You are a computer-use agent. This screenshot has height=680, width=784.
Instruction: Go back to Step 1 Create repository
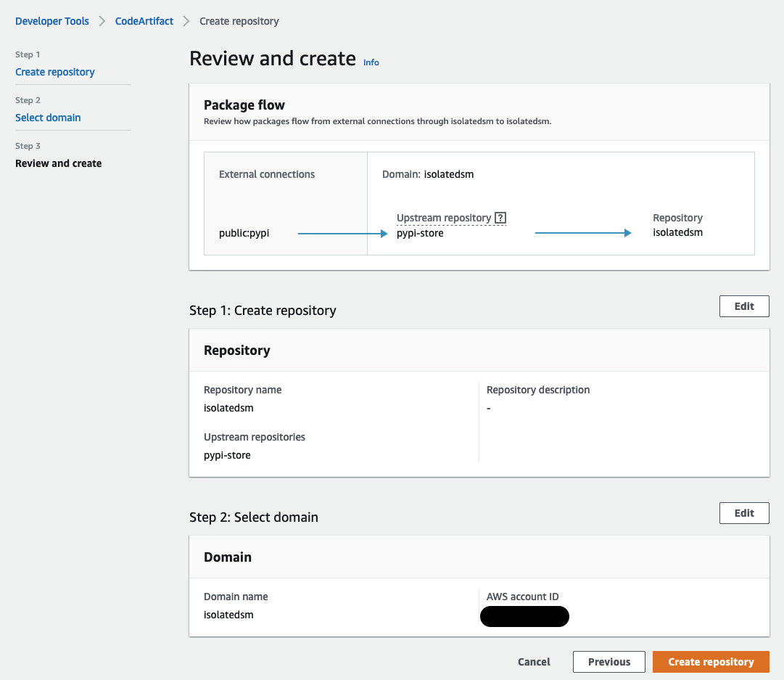(55, 72)
